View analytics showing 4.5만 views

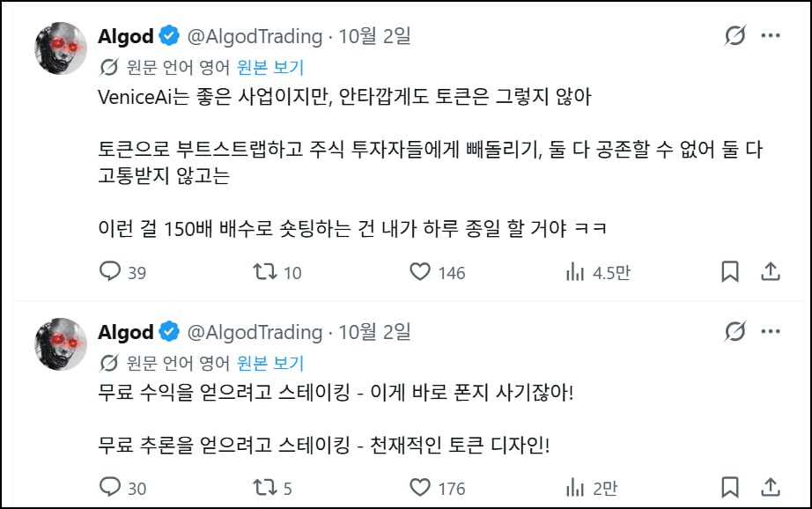tap(598, 272)
